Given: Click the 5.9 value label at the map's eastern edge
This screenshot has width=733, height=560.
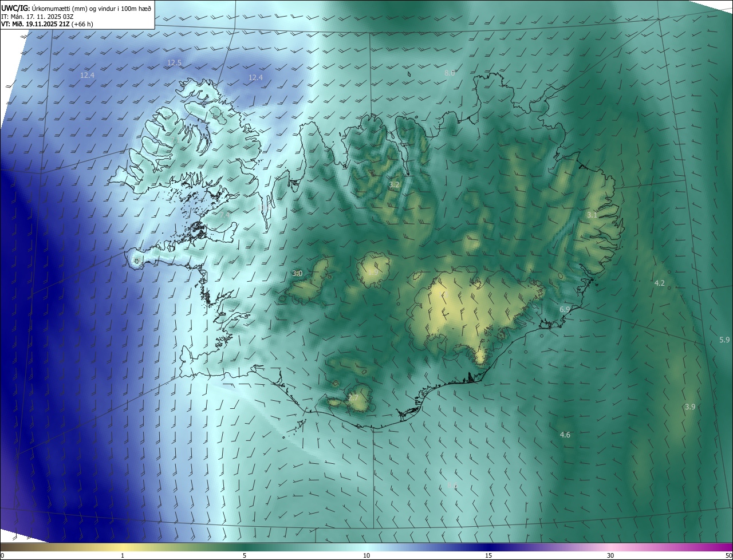Looking at the screenshot, I should pos(724,340).
